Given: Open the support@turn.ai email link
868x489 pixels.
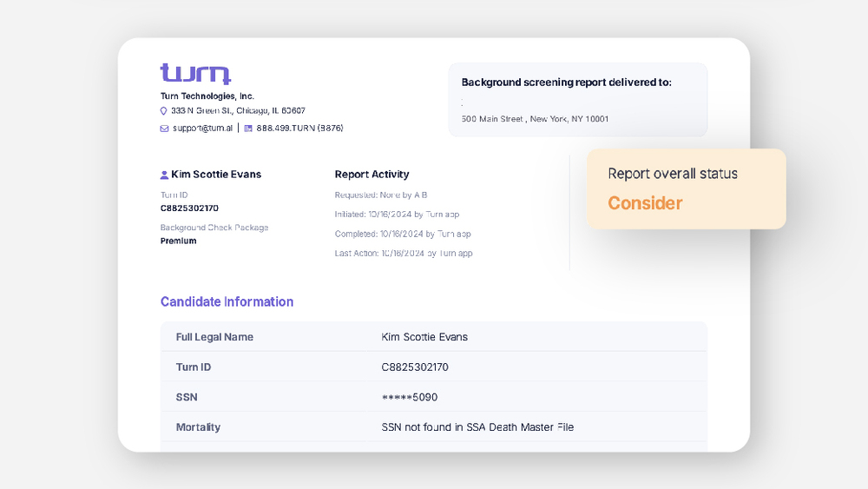Looking at the screenshot, I should [202, 128].
